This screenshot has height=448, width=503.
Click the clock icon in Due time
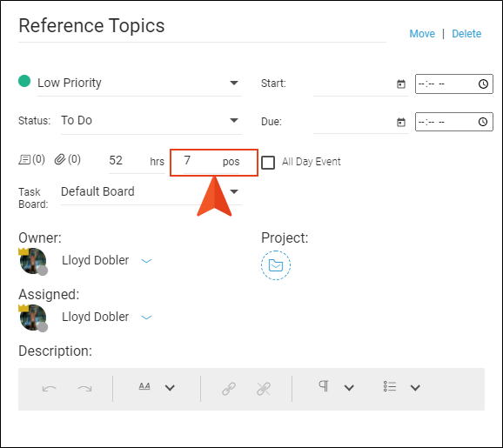click(483, 122)
